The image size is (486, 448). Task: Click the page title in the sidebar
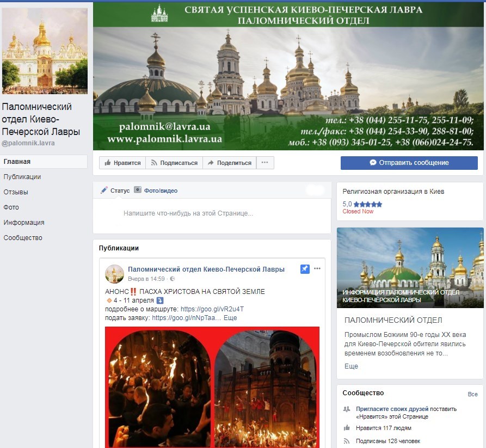tap(41, 119)
